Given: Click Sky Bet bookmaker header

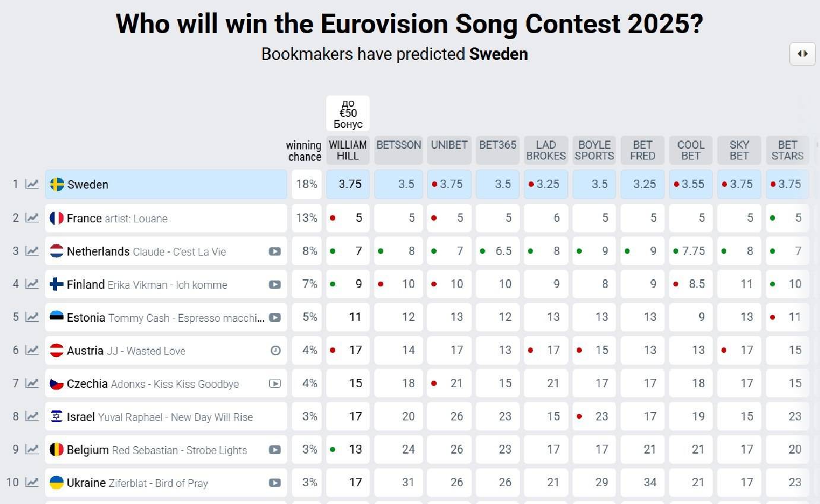Looking at the screenshot, I should [739, 150].
